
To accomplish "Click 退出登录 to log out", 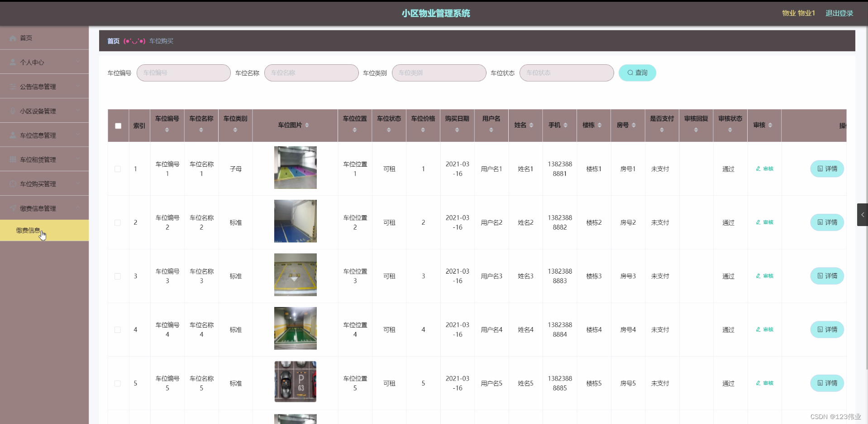I will pyautogui.click(x=839, y=13).
